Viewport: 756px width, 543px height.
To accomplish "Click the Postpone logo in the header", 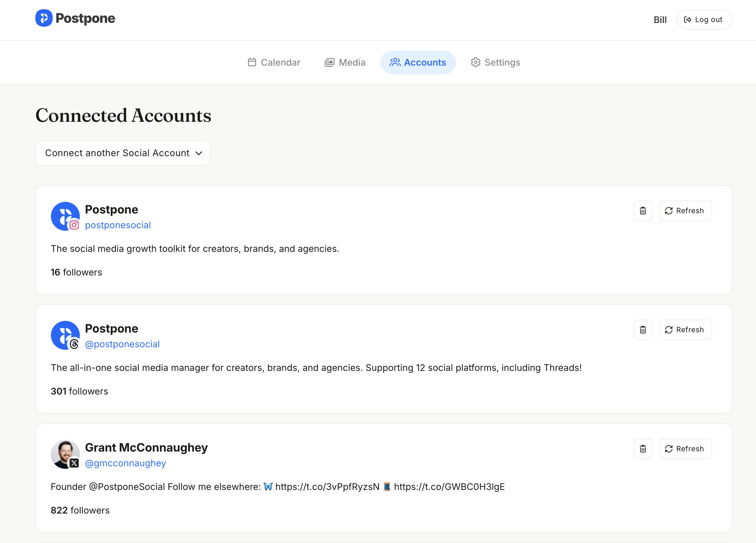I will point(44,18).
